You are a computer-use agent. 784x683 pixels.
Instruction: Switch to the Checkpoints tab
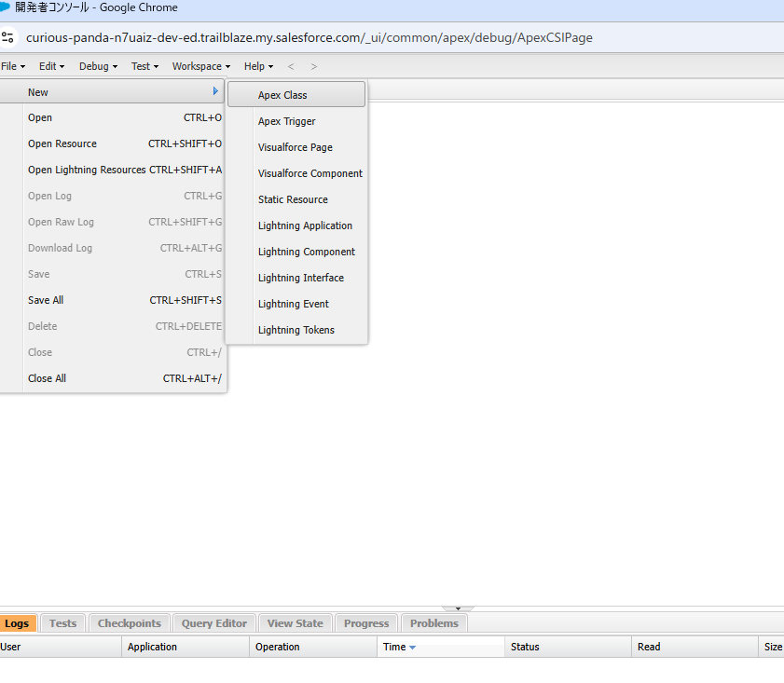click(130, 623)
